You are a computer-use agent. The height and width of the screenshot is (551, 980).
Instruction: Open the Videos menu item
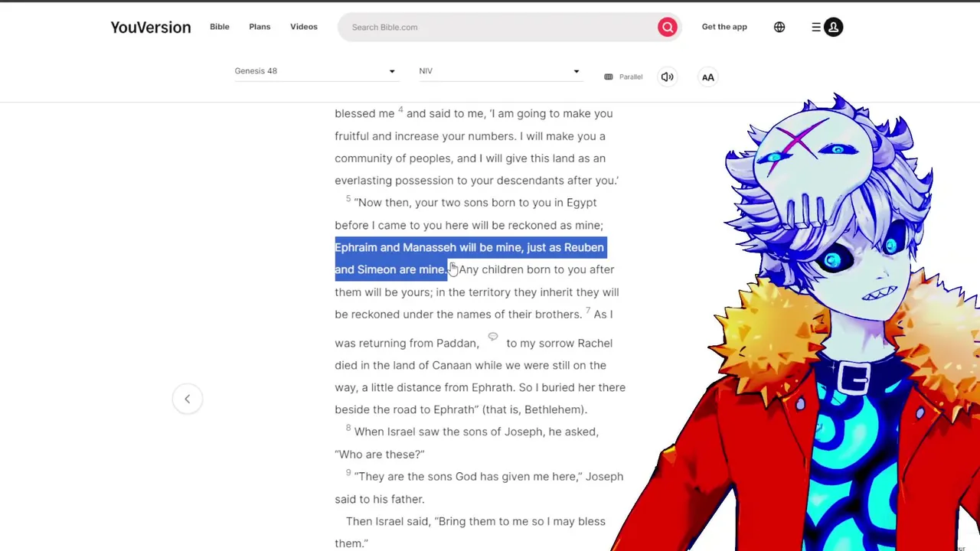click(x=304, y=27)
